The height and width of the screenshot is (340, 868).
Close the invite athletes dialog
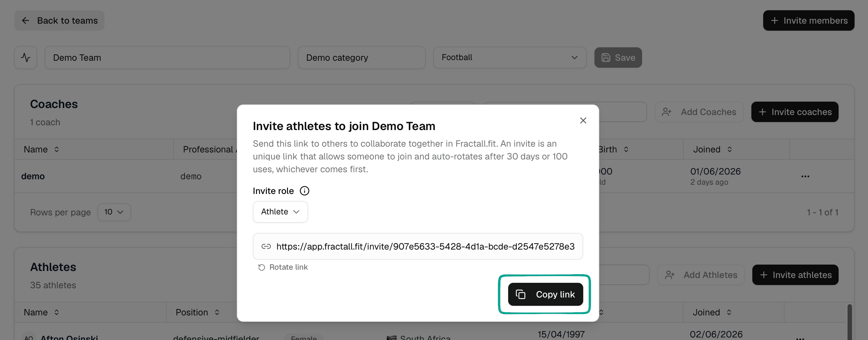[x=583, y=120]
